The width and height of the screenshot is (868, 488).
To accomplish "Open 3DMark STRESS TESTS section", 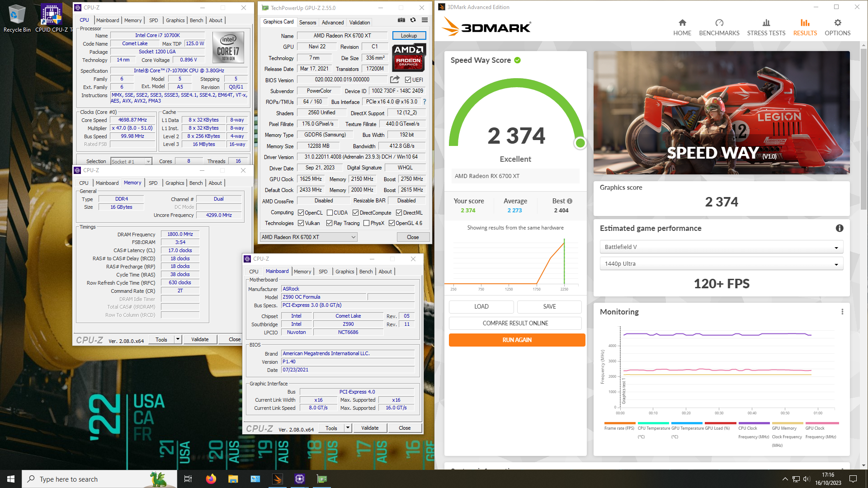I will pos(766,28).
